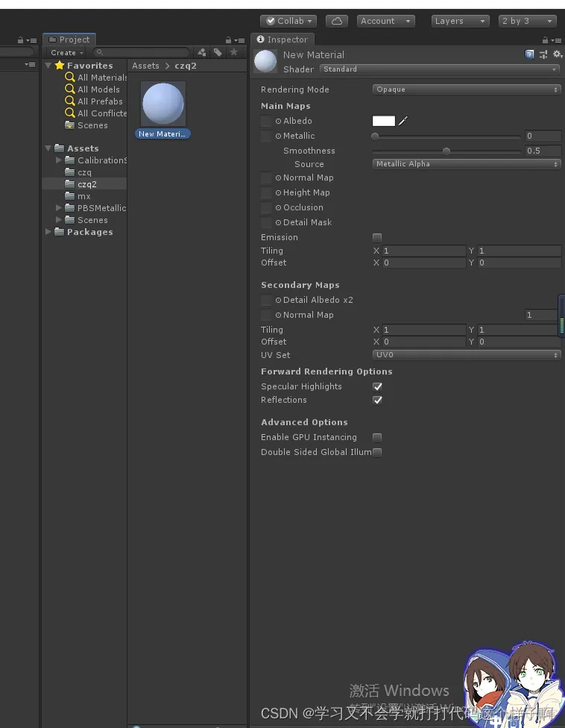Expand the Packages folder
The height and width of the screenshot is (728, 565).
point(48,231)
